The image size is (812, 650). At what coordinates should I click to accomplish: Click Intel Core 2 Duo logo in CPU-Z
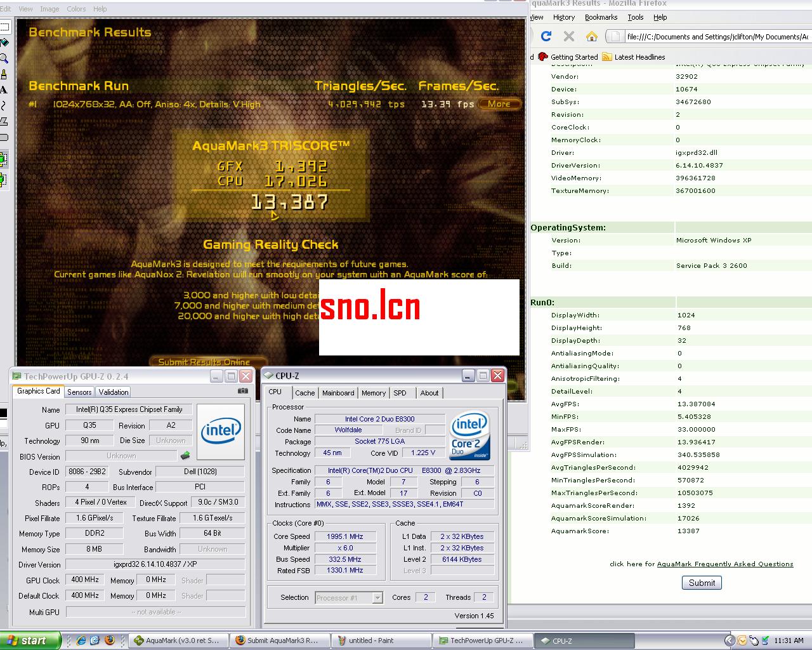coord(469,436)
